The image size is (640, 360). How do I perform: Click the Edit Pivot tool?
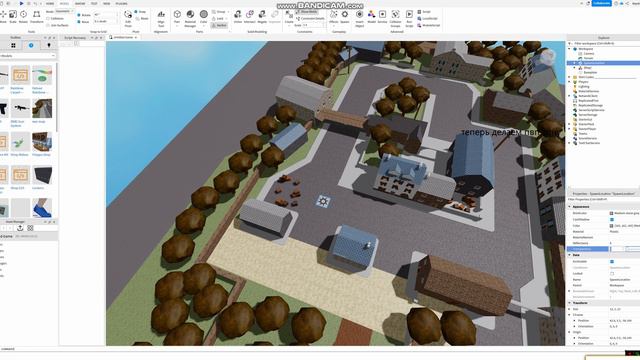[128, 18]
